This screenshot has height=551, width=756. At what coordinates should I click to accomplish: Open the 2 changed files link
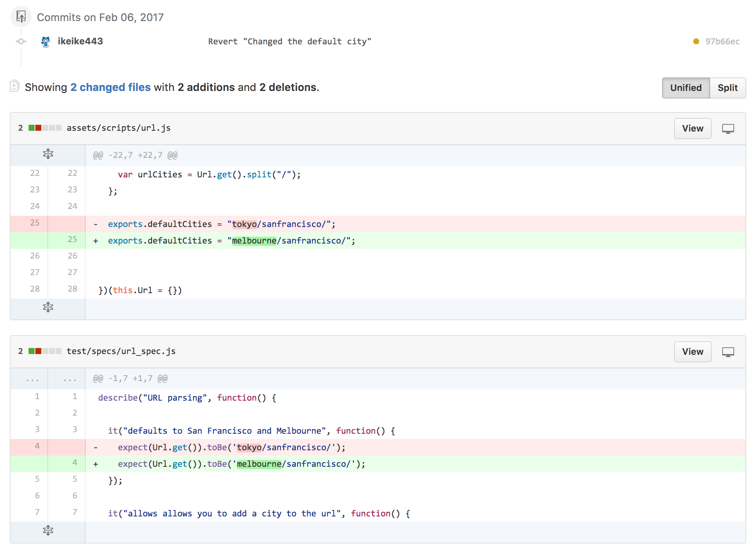click(110, 87)
